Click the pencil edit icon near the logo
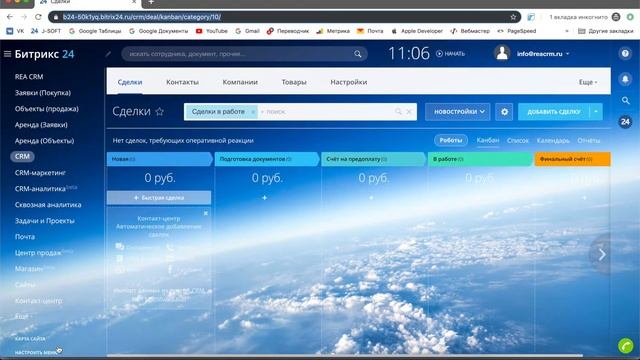Image resolution: width=640 pixels, height=360 pixels. coord(108,54)
